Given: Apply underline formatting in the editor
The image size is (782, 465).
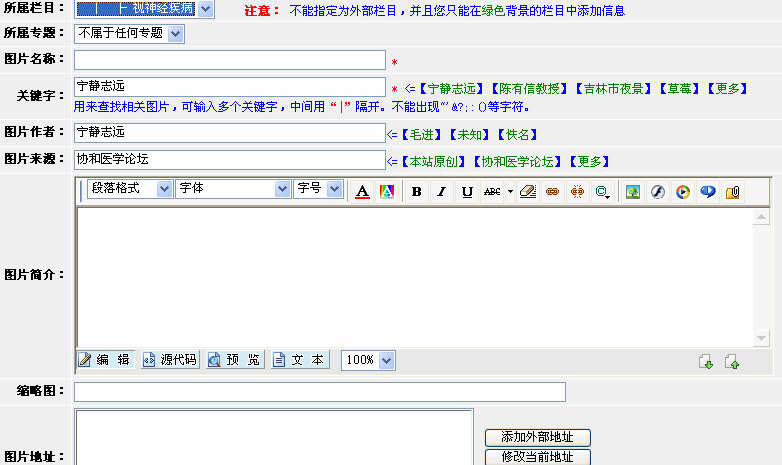Looking at the screenshot, I should (x=466, y=191).
